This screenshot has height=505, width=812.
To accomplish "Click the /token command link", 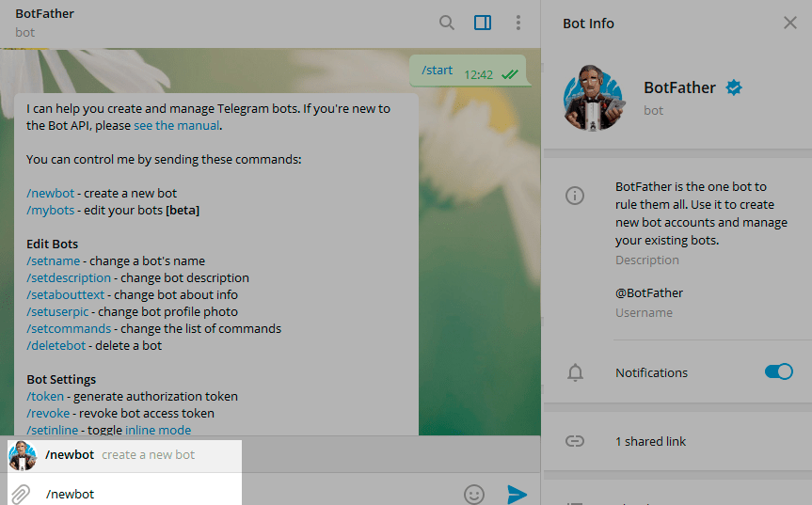I will pos(45,396).
